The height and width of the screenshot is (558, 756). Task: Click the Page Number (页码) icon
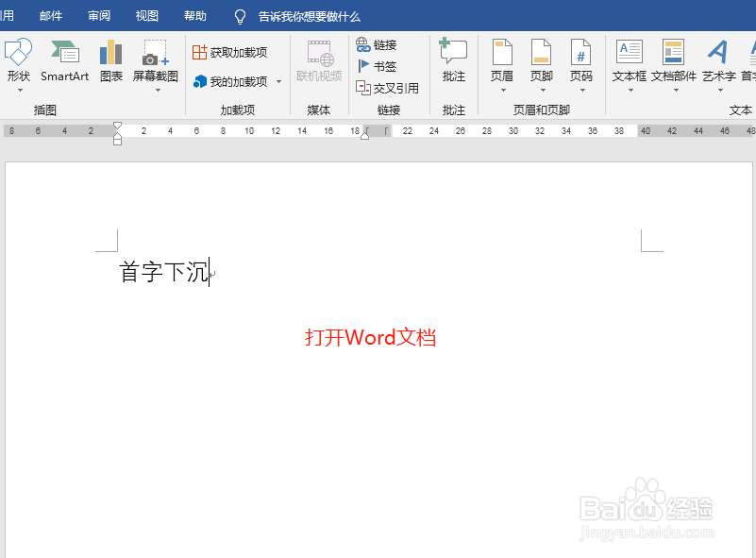click(581, 52)
